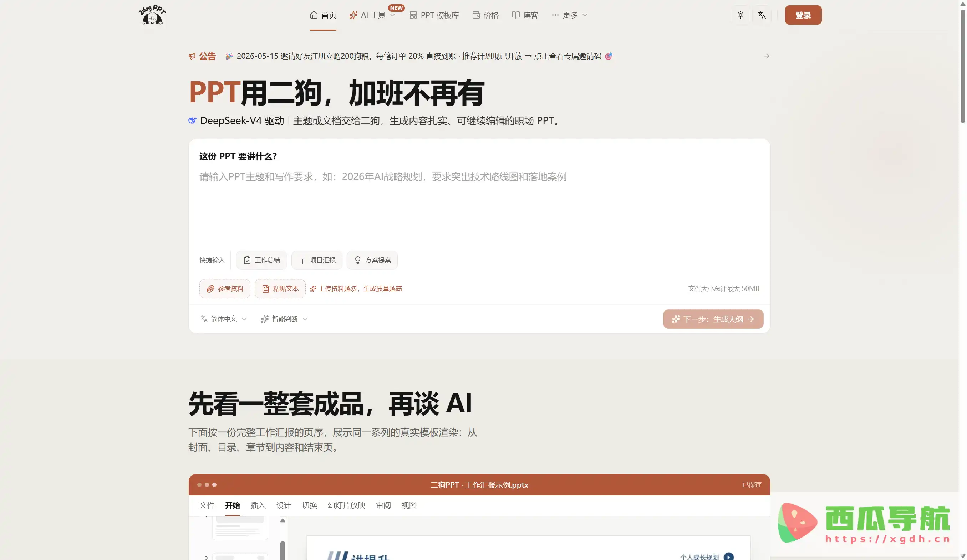Viewport: 967px width, 560px height.
Task: Select the 幻灯片放映 tab in PPT preview
Action: 346,505
